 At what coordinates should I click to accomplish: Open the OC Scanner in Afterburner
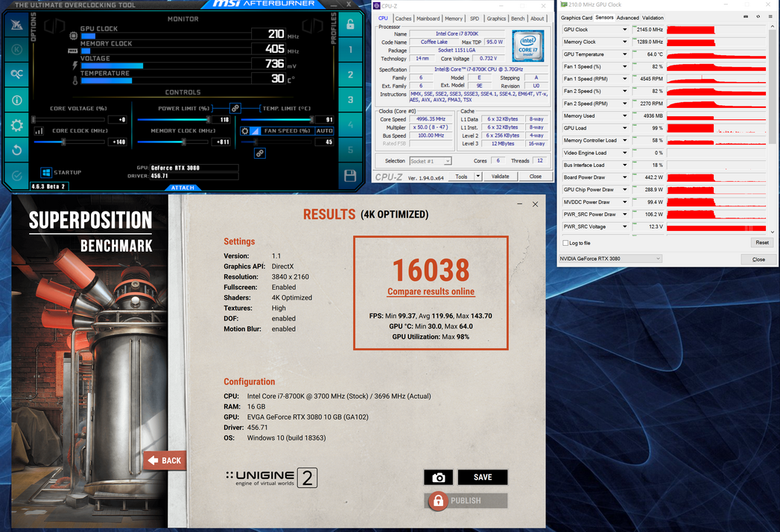coord(16,75)
